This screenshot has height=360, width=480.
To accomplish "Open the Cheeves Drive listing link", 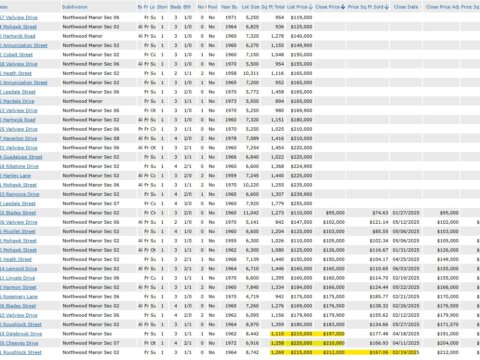I will click(19, 343).
